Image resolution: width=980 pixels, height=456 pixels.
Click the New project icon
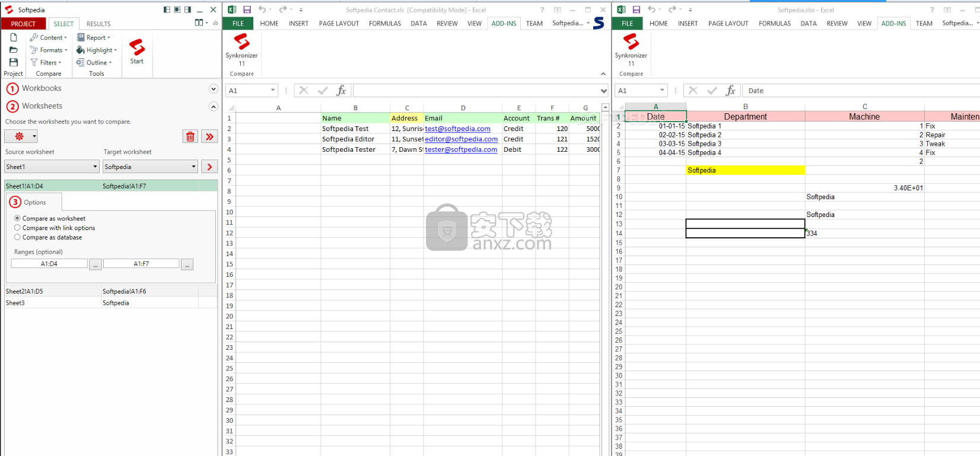pos(13,37)
